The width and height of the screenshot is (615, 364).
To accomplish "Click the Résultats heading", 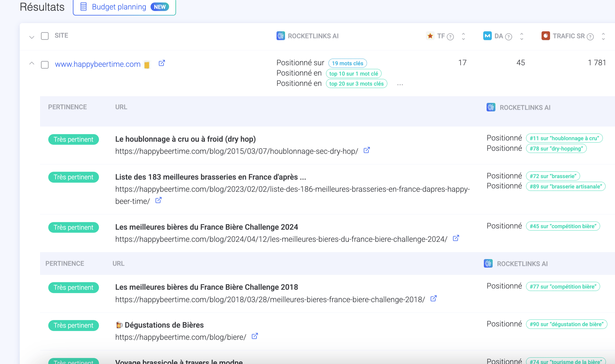I will coord(42,7).
